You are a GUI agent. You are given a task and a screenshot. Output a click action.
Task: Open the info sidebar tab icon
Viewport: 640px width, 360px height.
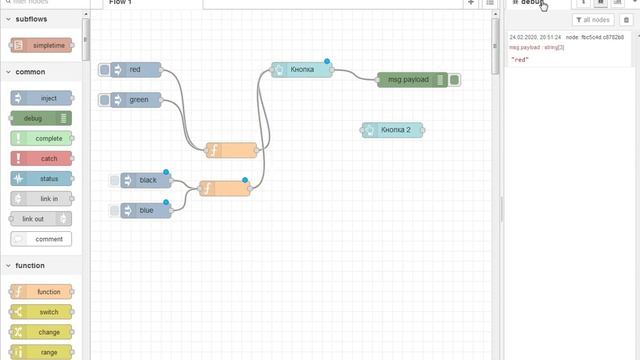583,2
